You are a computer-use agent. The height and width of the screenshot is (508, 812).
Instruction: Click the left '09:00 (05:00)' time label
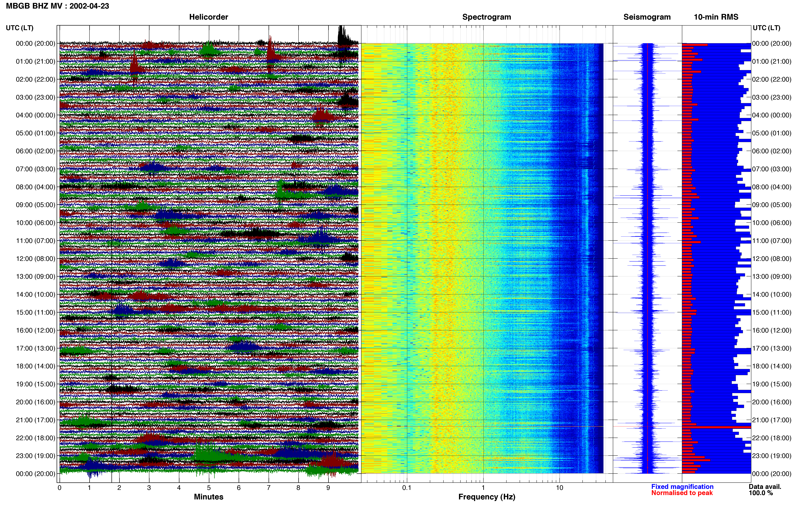click(x=35, y=205)
